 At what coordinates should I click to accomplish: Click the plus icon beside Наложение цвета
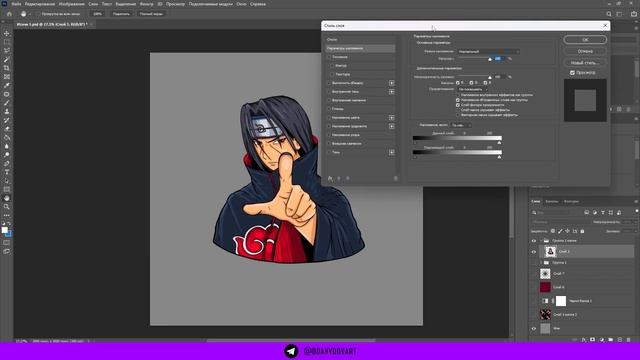(391, 118)
